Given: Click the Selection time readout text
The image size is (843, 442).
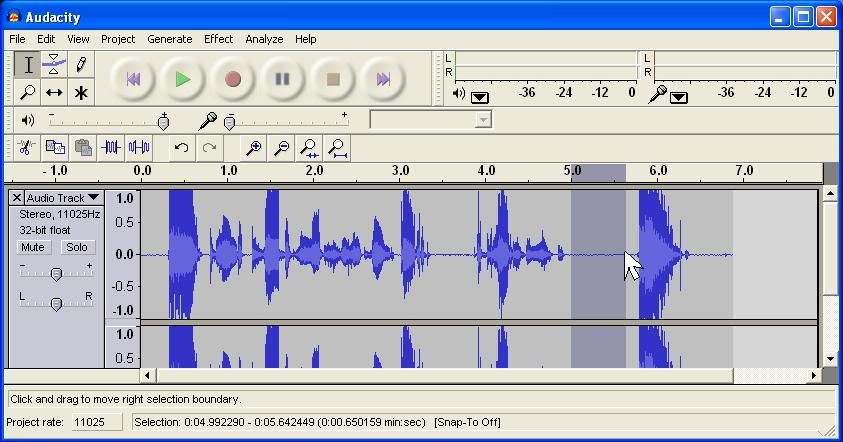Looking at the screenshot, I should coord(280,422).
